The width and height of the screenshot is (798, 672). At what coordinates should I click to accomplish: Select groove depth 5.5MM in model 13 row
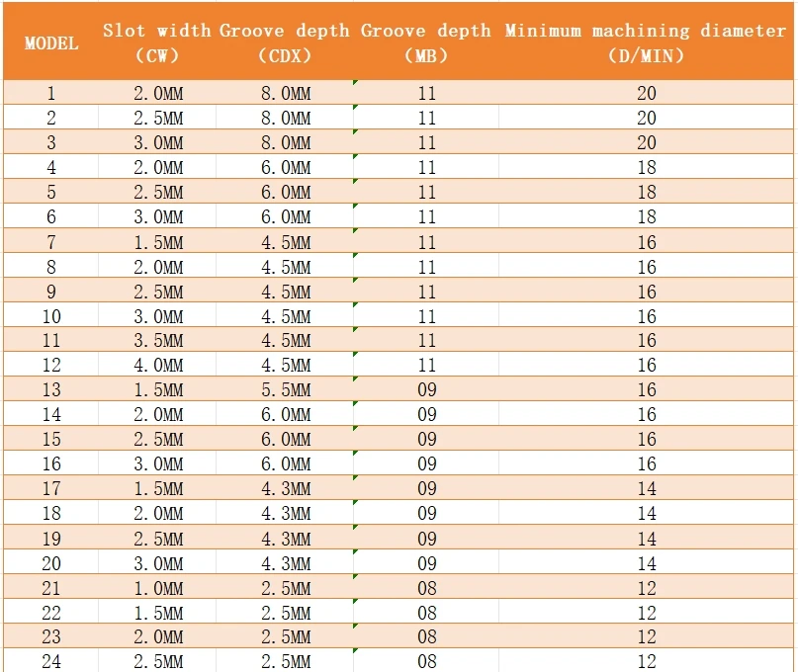tap(286, 389)
